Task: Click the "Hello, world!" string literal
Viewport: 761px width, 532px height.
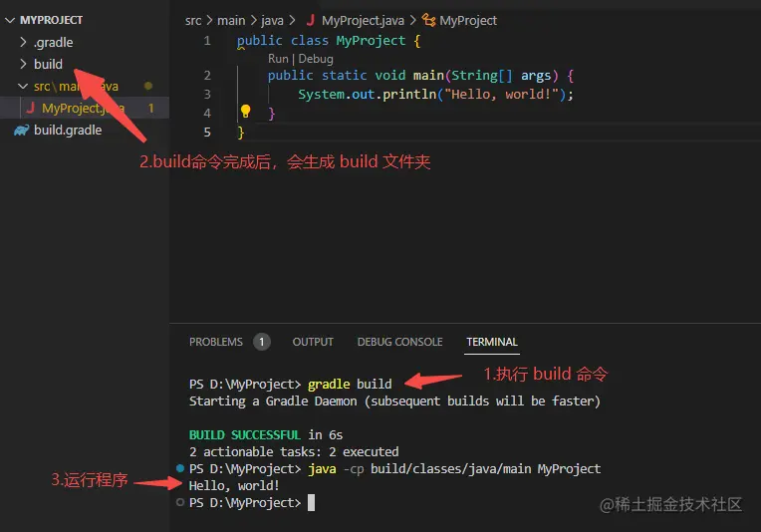Action: click(x=501, y=94)
